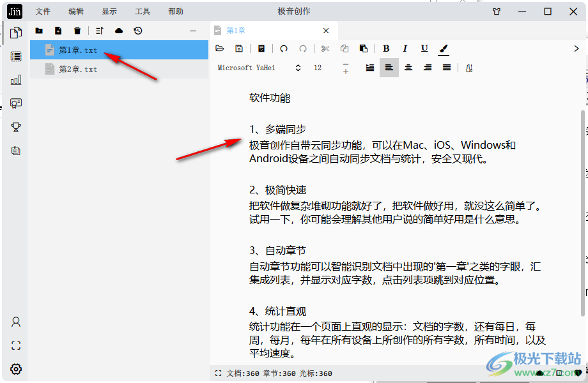Screen dimensions: 588x383
Task: Open the chapter list sidebar icon
Action: [16, 56]
